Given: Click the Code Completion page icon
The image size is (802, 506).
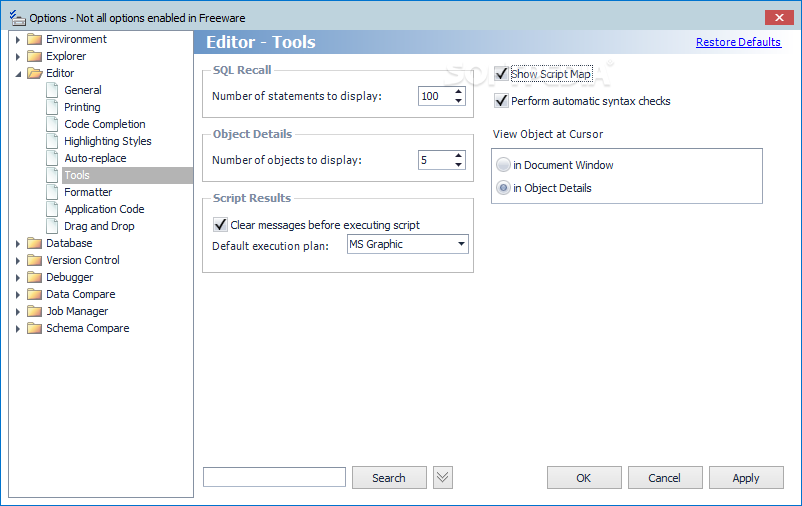Looking at the screenshot, I should pos(52,124).
